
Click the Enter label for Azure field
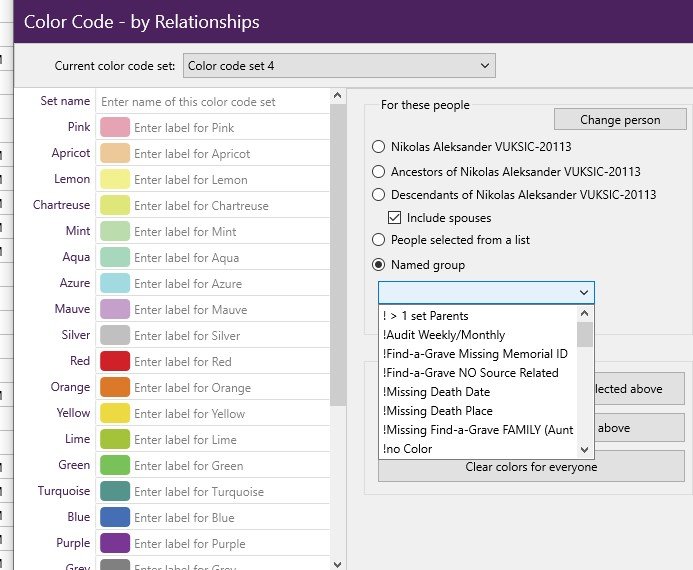coord(231,284)
